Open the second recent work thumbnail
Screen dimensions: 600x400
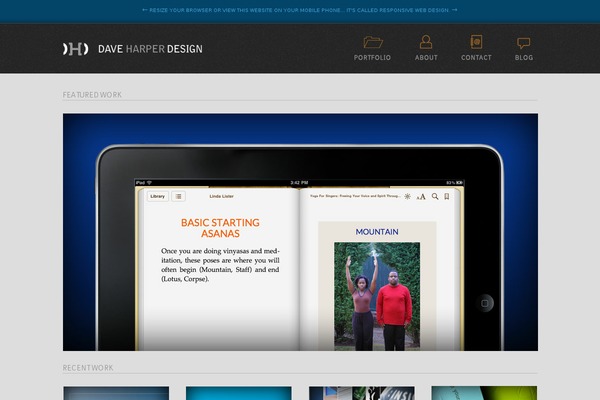coord(239,393)
